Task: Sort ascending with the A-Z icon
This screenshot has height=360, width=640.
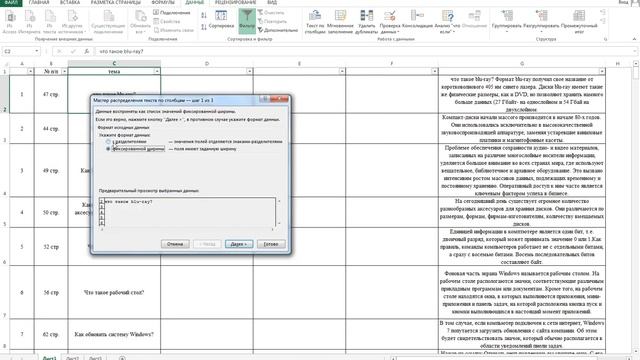Action: 204,15
